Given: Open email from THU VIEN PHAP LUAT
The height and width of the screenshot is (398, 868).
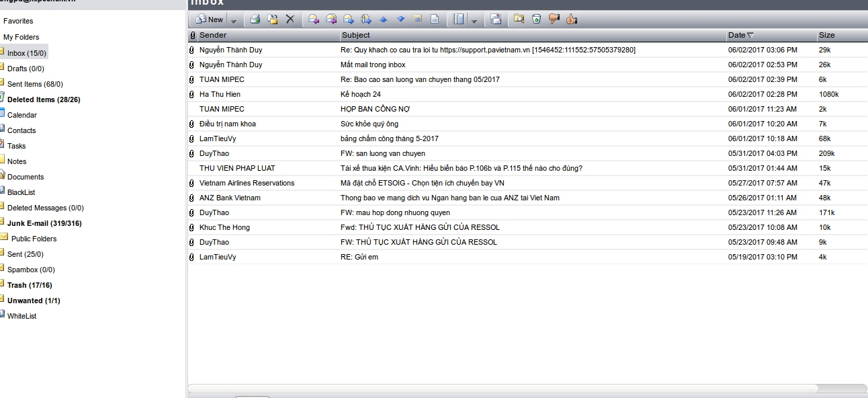Looking at the screenshot, I should click(x=527, y=168).
